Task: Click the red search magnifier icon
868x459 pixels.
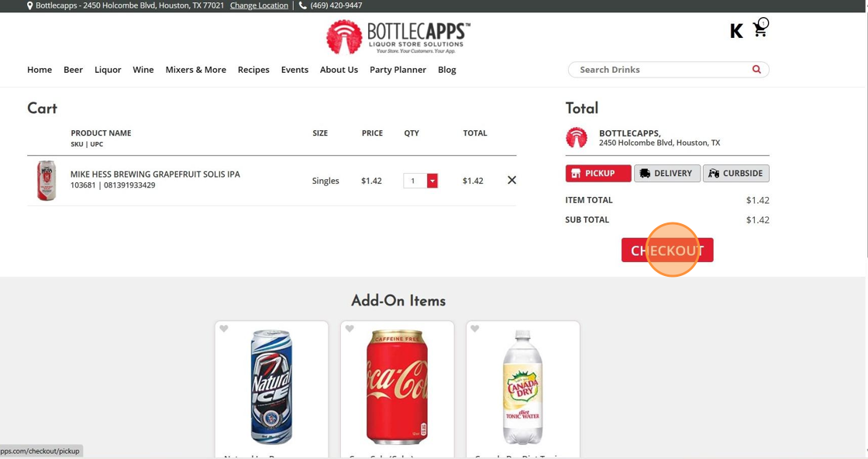Action: click(x=756, y=69)
